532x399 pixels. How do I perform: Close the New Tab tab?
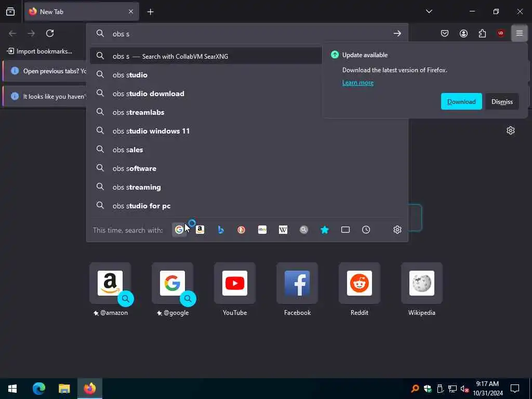click(x=131, y=11)
